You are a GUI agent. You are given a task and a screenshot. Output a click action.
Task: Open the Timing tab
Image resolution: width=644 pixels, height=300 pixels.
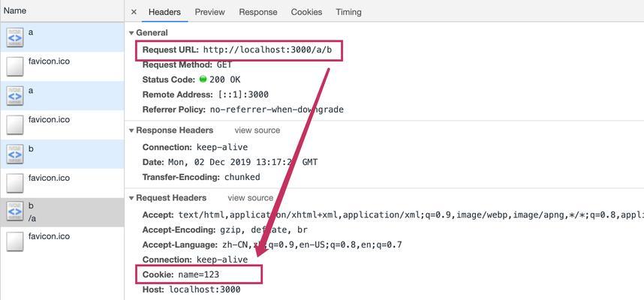pos(349,12)
